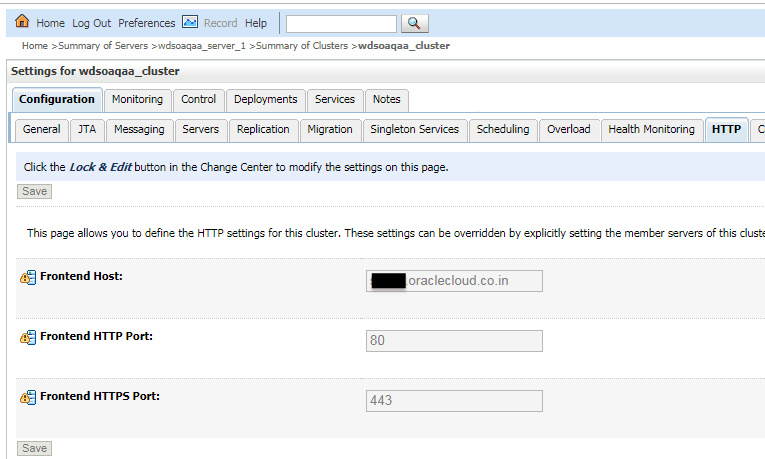The image size is (765, 459).
Task: Open the Help link
Action: [x=256, y=23]
